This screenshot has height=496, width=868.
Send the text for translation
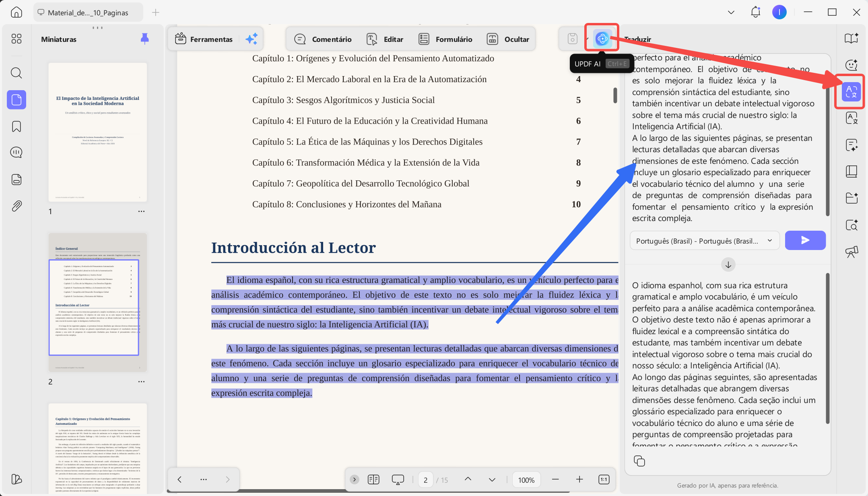pyautogui.click(x=805, y=240)
